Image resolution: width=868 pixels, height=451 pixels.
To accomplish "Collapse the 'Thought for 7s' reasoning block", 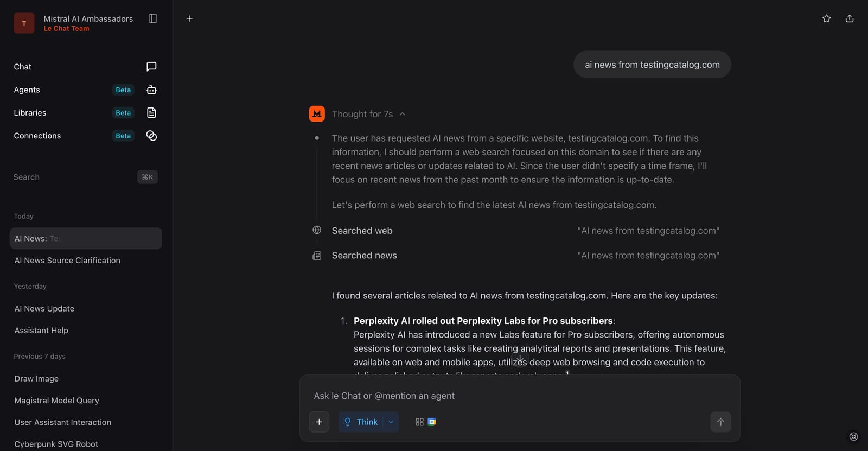I will click(x=403, y=114).
